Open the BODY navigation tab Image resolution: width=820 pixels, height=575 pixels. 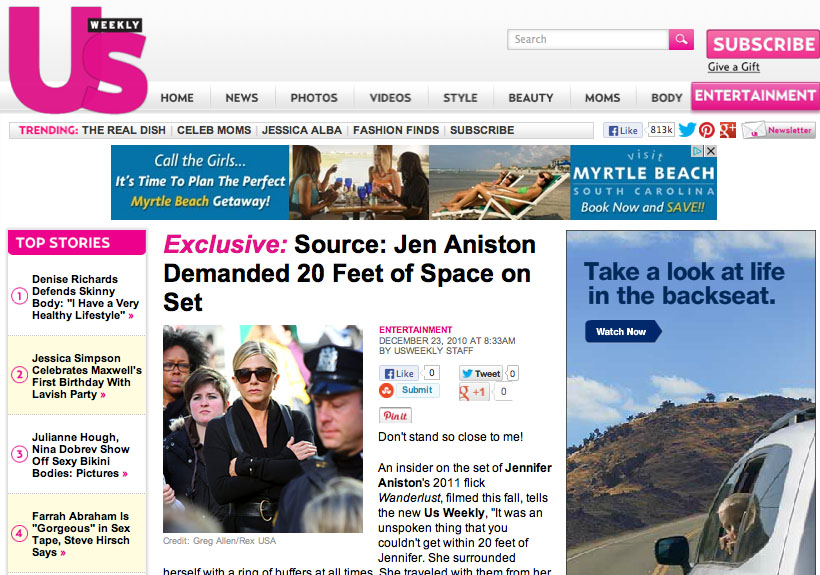click(x=667, y=98)
